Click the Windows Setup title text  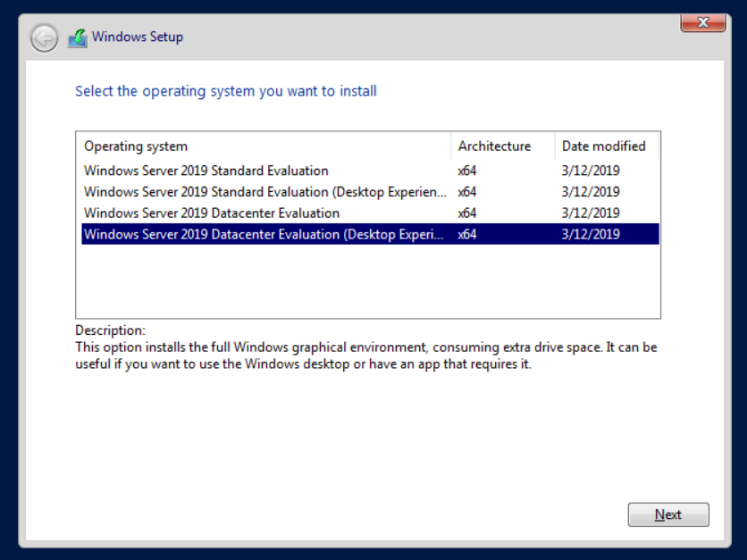coord(138,38)
